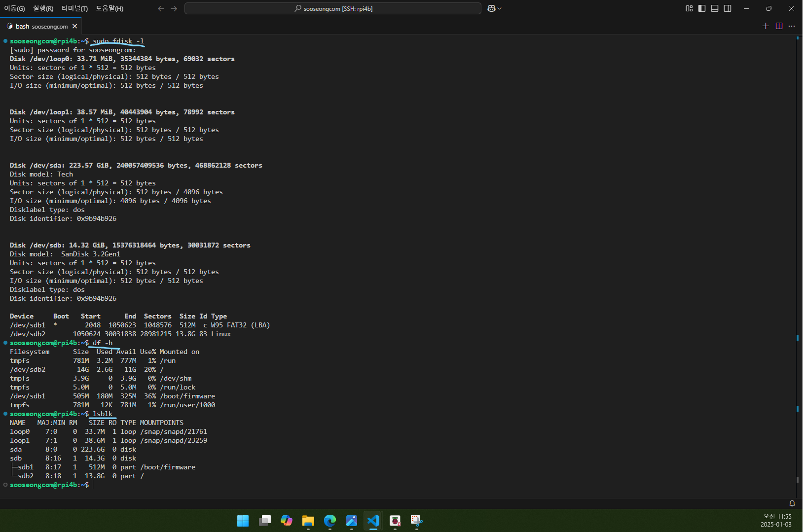The height and width of the screenshot is (532, 803).
Task: Open the customize layout icon
Action: click(690, 8)
